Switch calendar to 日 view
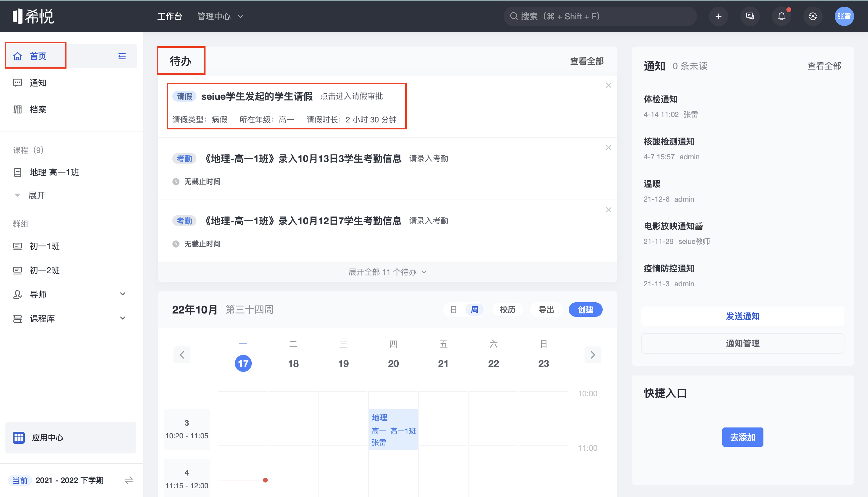Image resolution: width=868 pixels, height=497 pixels. (453, 310)
